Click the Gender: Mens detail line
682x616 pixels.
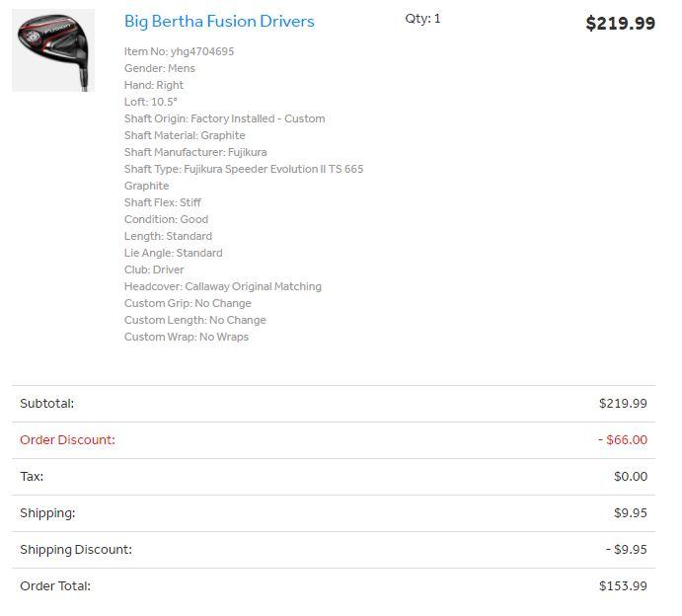click(160, 68)
